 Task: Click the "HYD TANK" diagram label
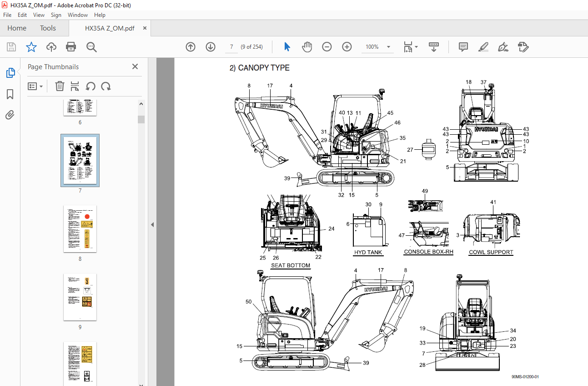[368, 252]
